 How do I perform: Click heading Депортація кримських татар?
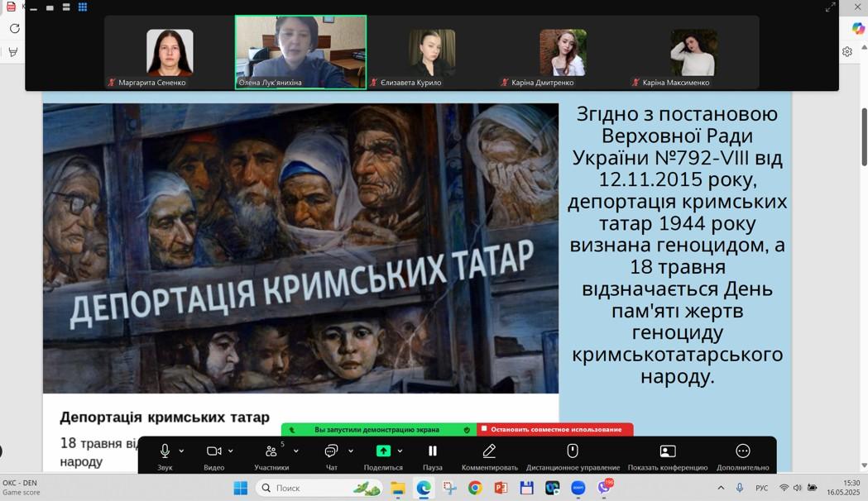click(x=165, y=417)
